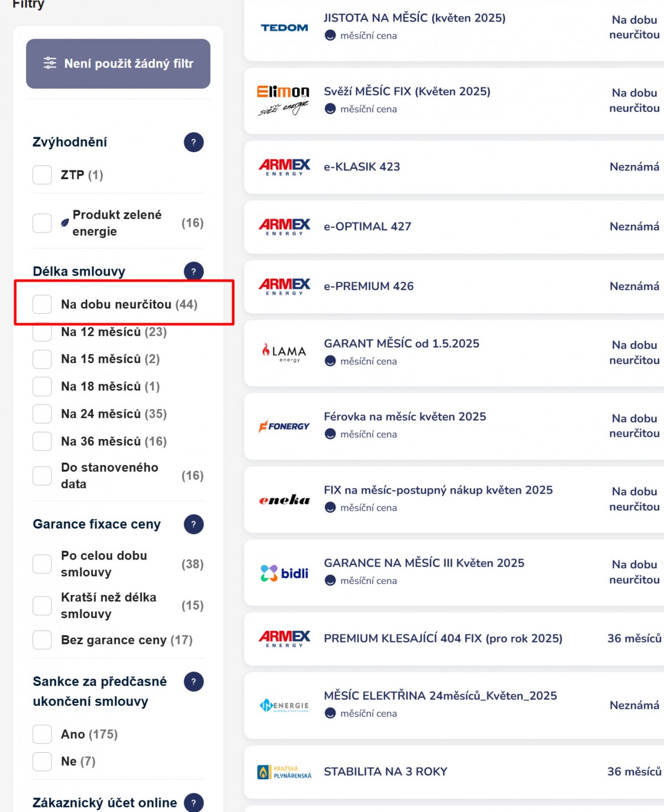Click the eneka supplier logo
The width and height of the screenshot is (664, 812).
[284, 500]
